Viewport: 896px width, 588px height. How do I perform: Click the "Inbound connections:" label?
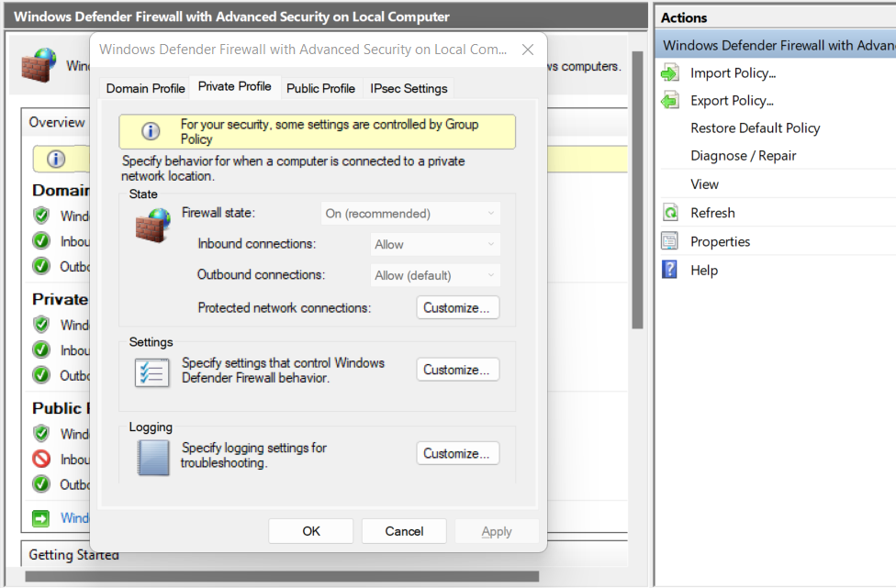pyautogui.click(x=256, y=244)
